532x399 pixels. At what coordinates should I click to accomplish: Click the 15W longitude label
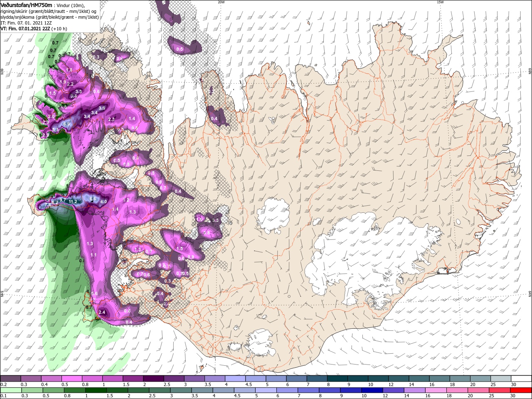pyautogui.click(x=440, y=2)
